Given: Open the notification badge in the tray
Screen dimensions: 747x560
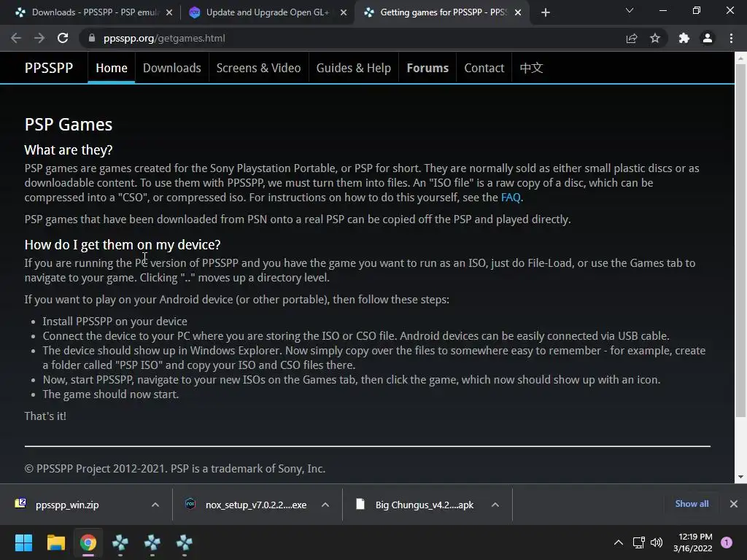Looking at the screenshot, I should coord(727,542).
